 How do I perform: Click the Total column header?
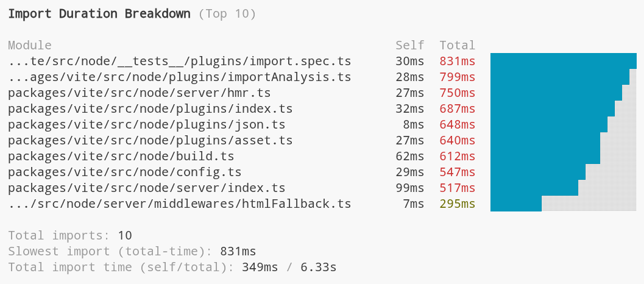tap(458, 45)
